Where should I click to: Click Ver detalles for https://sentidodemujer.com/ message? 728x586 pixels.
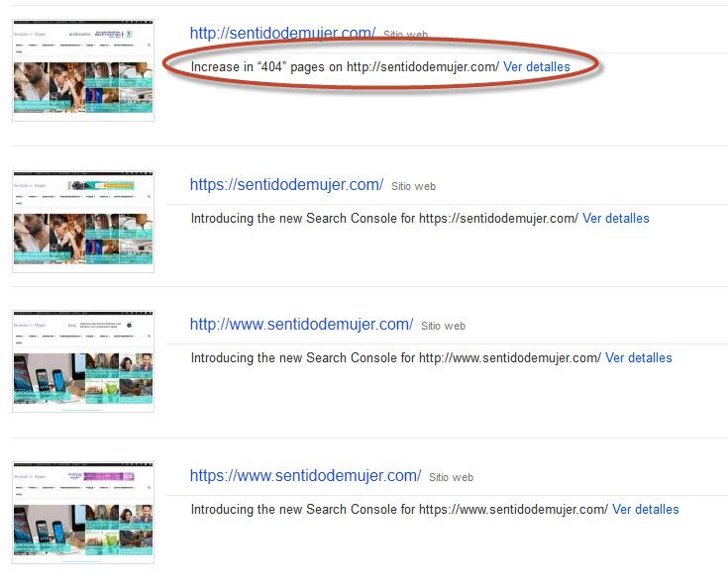click(616, 219)
